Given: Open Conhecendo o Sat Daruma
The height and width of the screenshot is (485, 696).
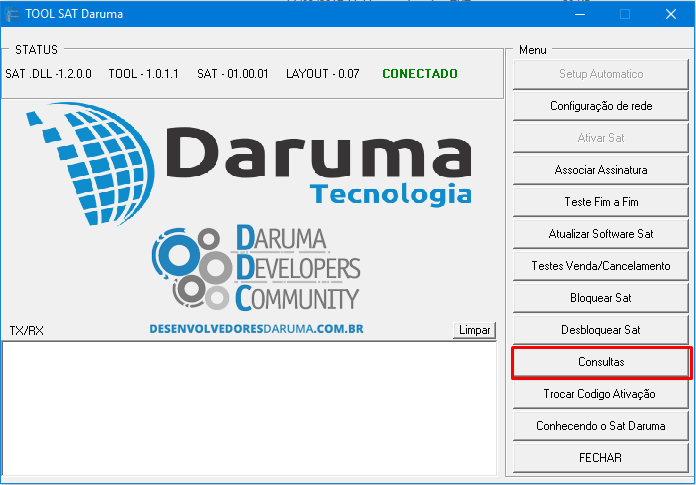Looking at the screenshot, I should [x=601, y=426].
